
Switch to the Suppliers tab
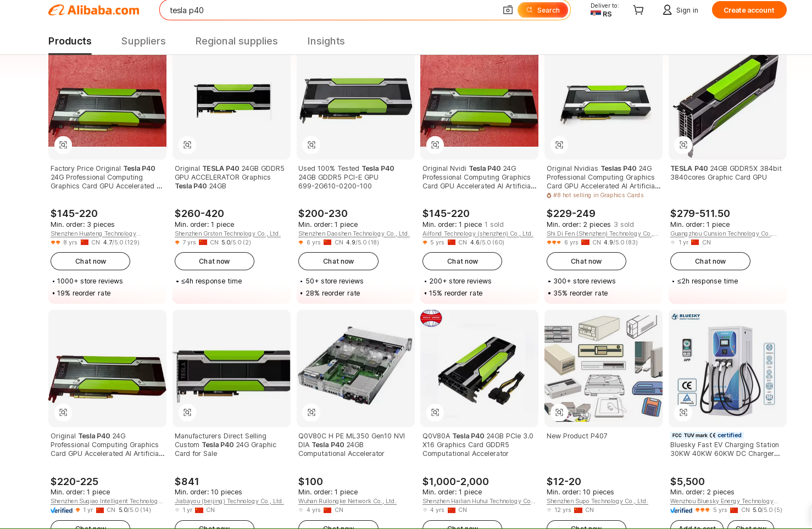(143, 41)
